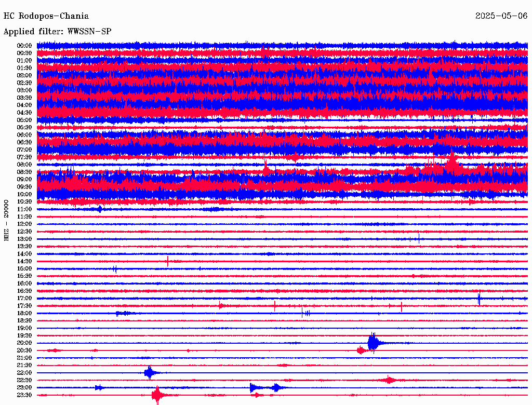Image resolution: width=532 pixels, height=405 pixels.
Task: Select the 22:30 time label
Action: click(x=24, y=381)
